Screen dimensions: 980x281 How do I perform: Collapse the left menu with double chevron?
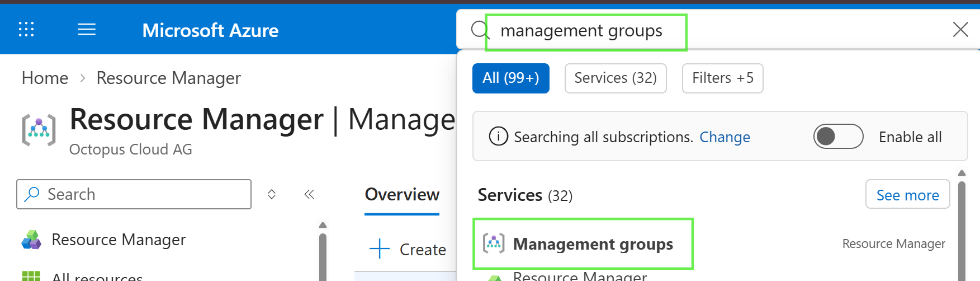(309, 194)
